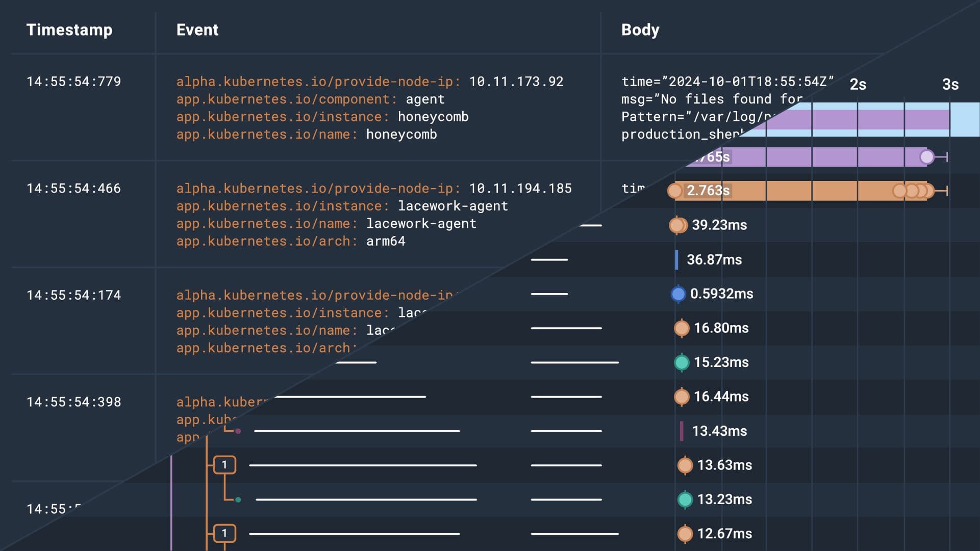
Task: Select the clustered orange dots on the 2.763s span
Action: pos(913,191)
